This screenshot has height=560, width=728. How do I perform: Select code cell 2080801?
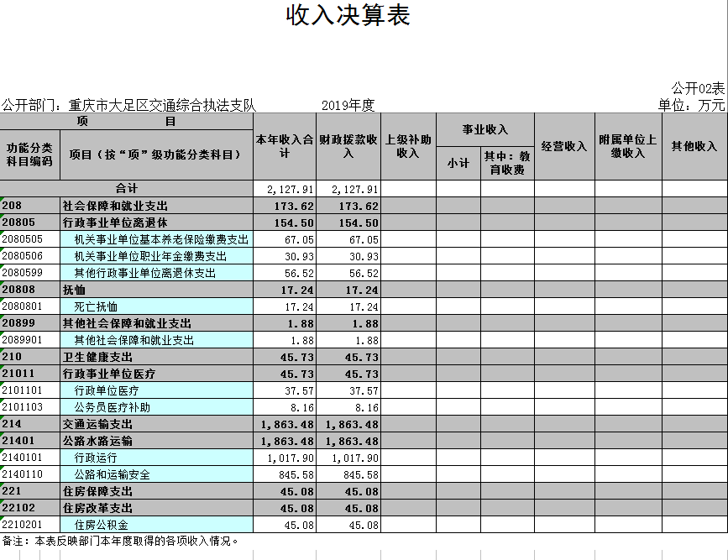(x=30, y=306)
